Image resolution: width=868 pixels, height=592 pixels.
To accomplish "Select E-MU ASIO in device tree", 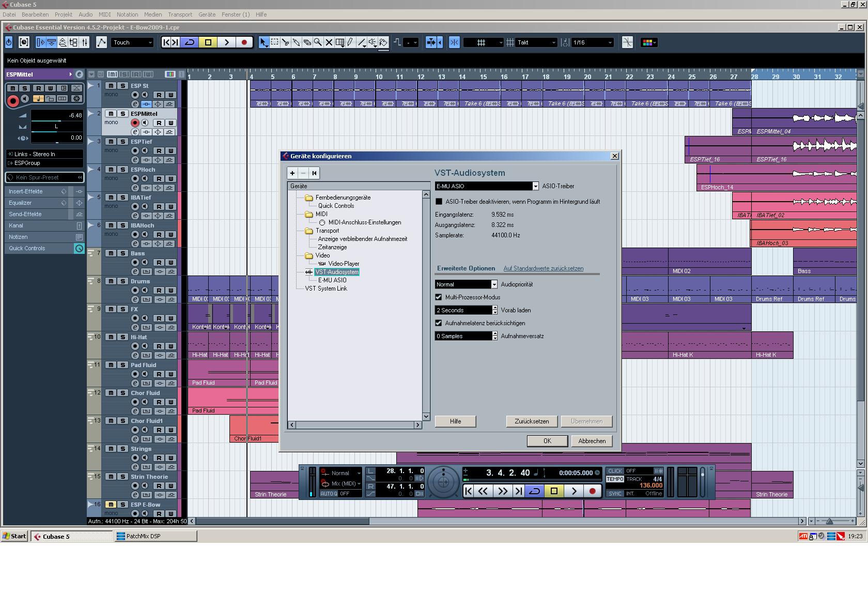I will [332, 280].
